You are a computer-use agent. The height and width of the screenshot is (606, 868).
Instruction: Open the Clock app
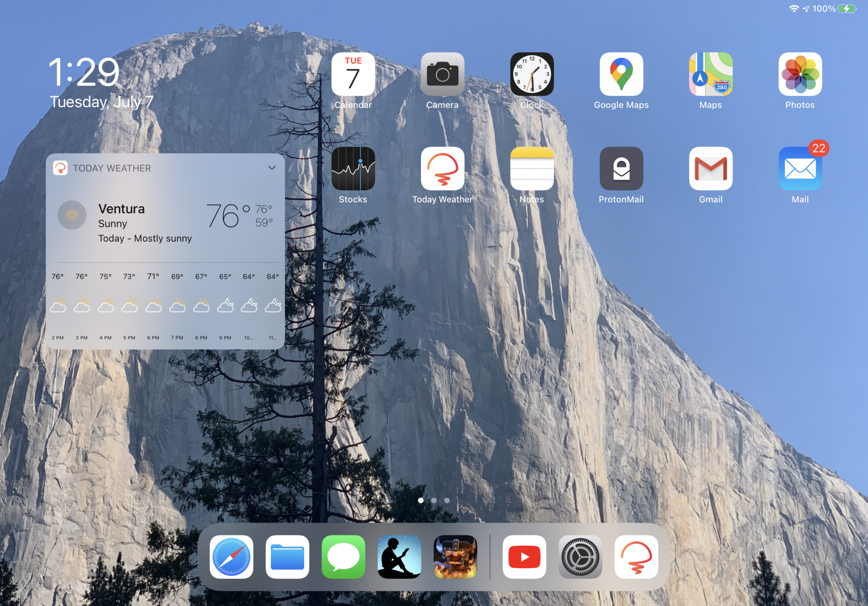point(532,74)
